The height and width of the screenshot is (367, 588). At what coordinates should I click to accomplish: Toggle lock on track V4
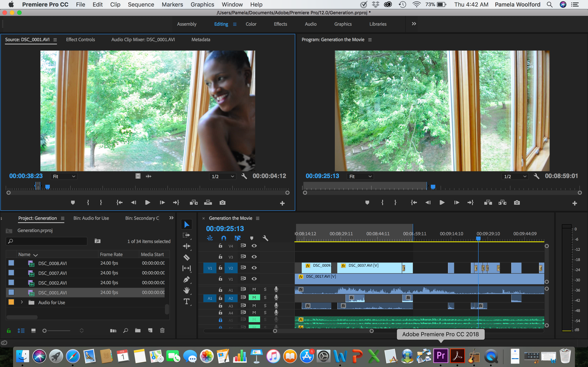(220, 246)
